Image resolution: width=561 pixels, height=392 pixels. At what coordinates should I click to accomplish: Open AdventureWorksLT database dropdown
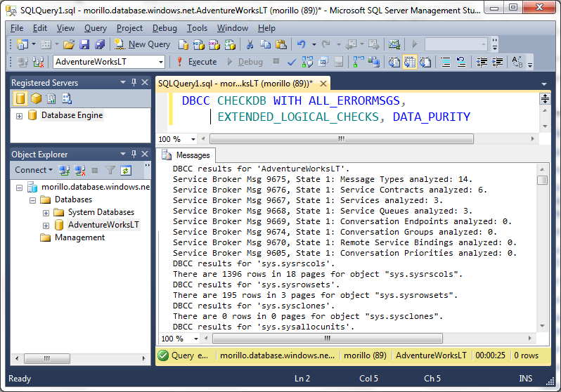(x=161, y=62)
